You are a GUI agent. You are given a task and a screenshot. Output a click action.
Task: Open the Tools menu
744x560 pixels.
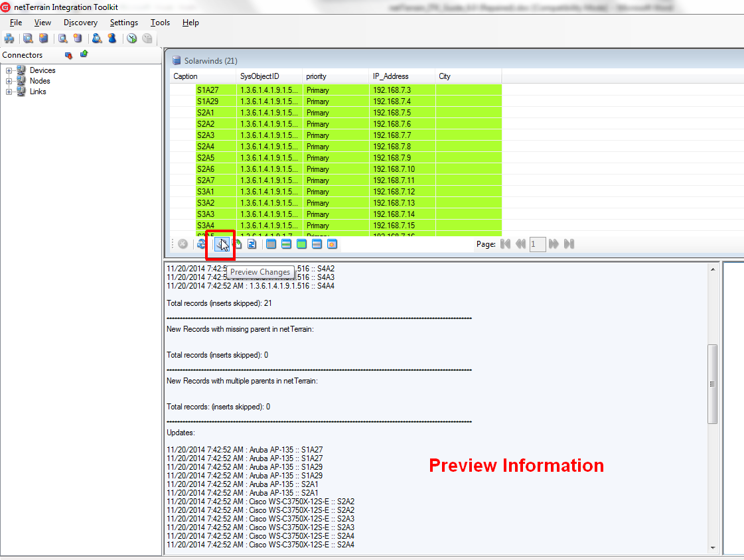160,23
